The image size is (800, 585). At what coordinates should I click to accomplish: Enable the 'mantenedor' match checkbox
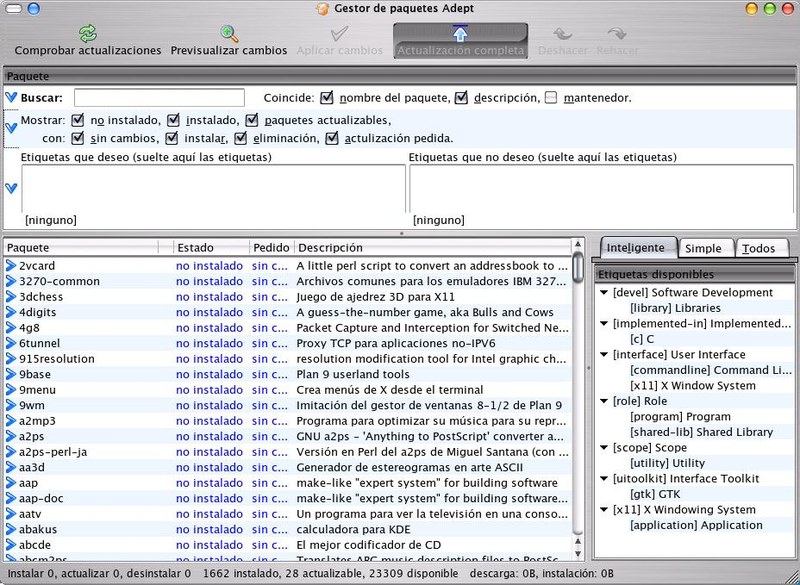551,97
